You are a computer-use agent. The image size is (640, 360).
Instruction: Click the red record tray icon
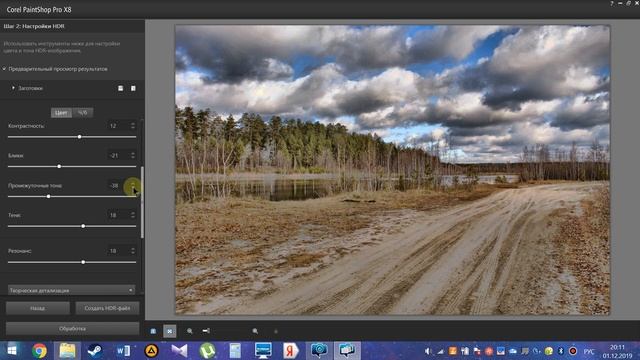tap(573, 351)
